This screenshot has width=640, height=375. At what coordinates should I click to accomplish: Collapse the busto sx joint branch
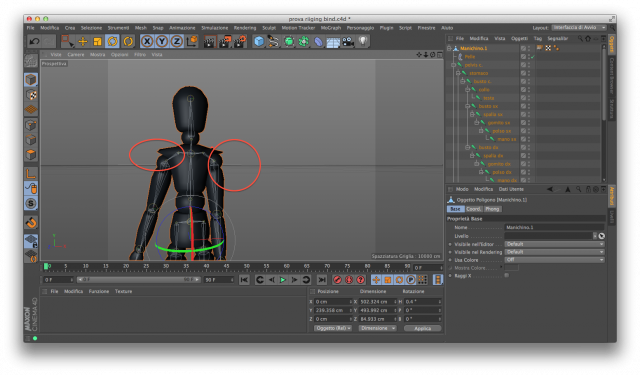(x=468, y=106)
